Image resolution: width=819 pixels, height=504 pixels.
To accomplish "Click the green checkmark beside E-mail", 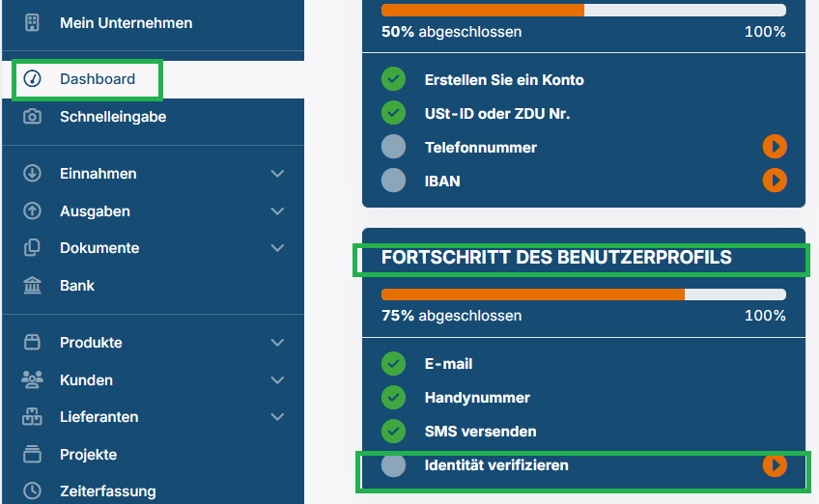I will tap(393, 364).
